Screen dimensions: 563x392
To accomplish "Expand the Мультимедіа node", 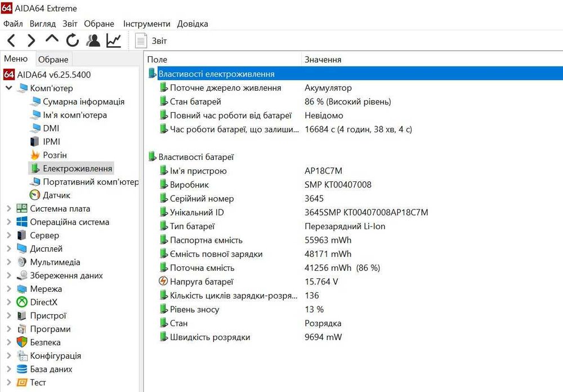I will (9, 262).
